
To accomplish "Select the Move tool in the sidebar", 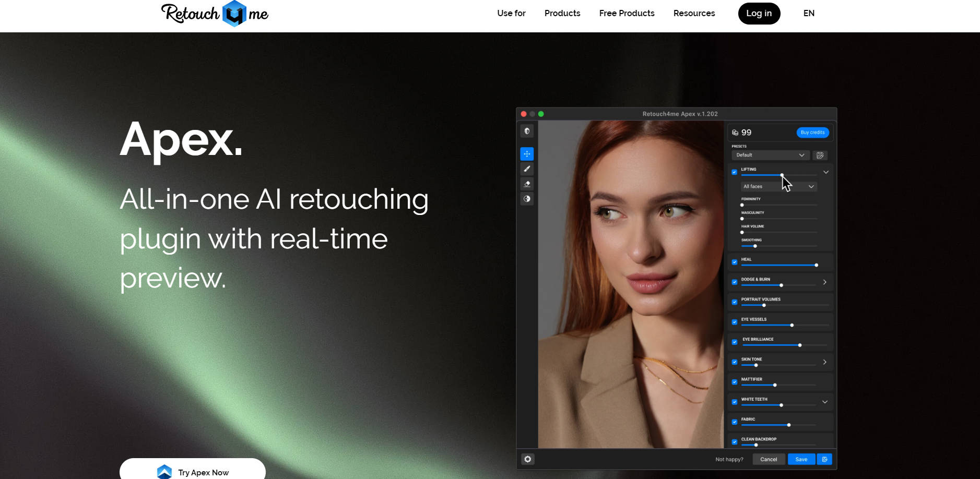I will click(x=527, y=153).
